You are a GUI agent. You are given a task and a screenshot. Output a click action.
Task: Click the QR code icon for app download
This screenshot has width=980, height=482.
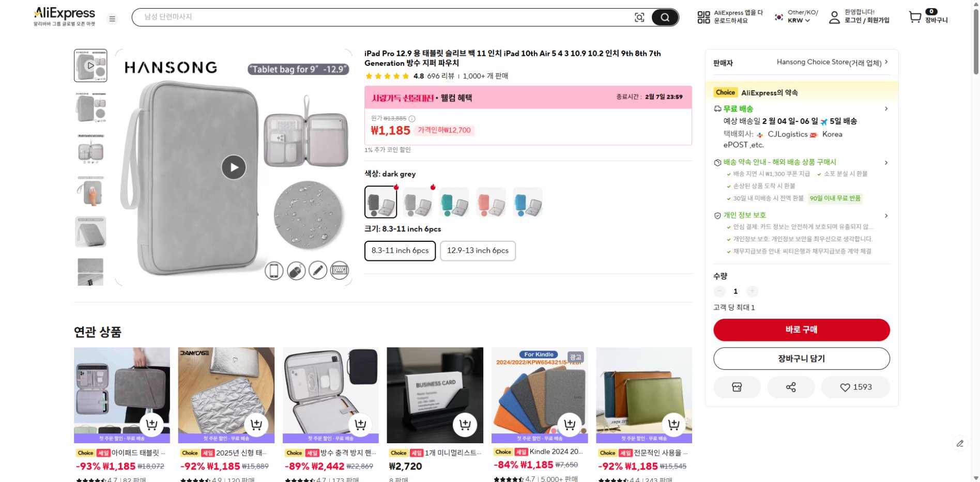click(703, 17)
